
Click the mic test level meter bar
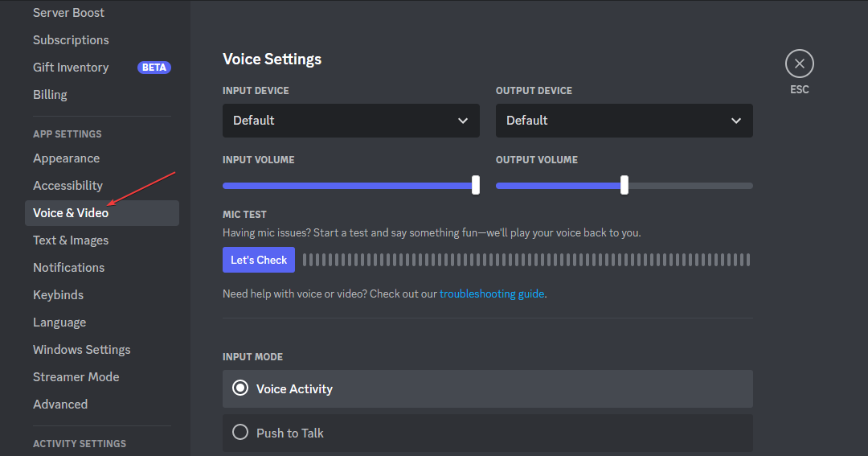click(x=526, y=260)
